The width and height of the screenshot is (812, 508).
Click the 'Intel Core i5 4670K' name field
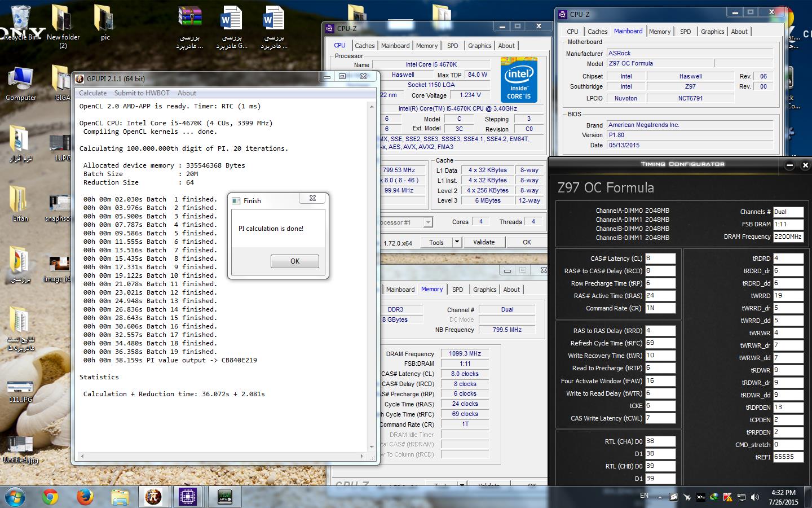[x=431, y=64]
